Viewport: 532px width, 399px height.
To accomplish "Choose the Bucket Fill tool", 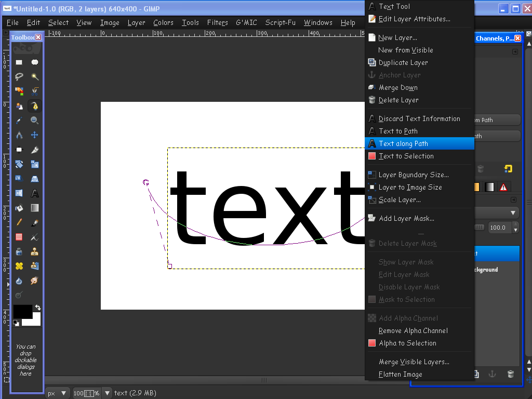I will tap(18, 208).
